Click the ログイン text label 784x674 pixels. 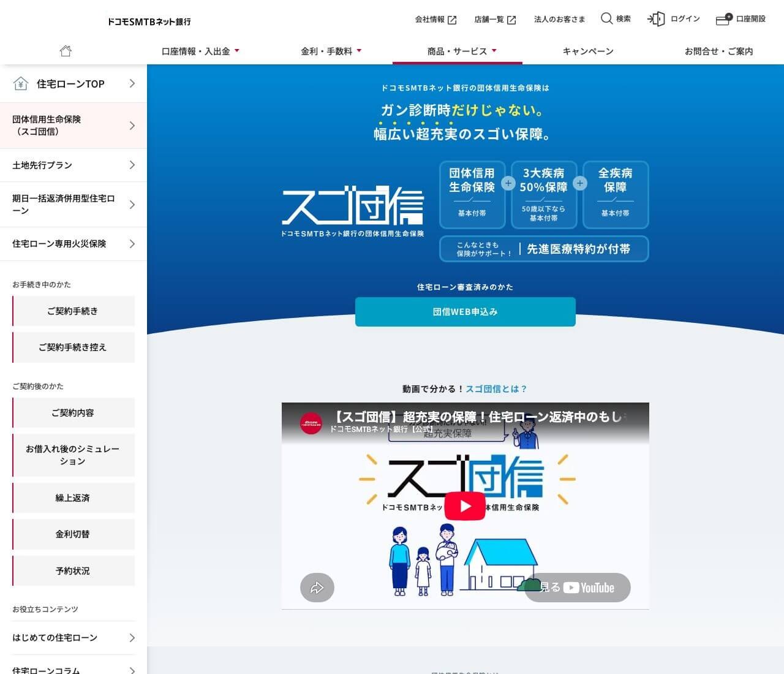point(685,19)
